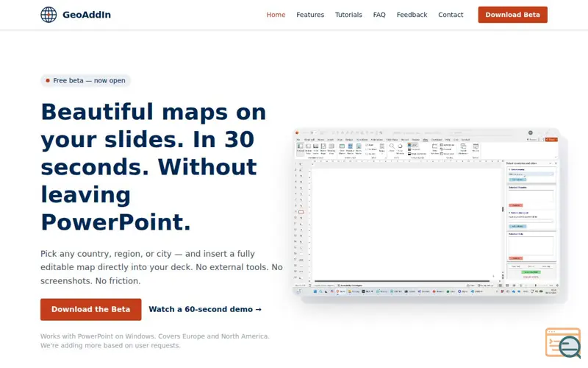Watch a 60-second demo link
Screen dimensions: 588x368
pos(205,309)
